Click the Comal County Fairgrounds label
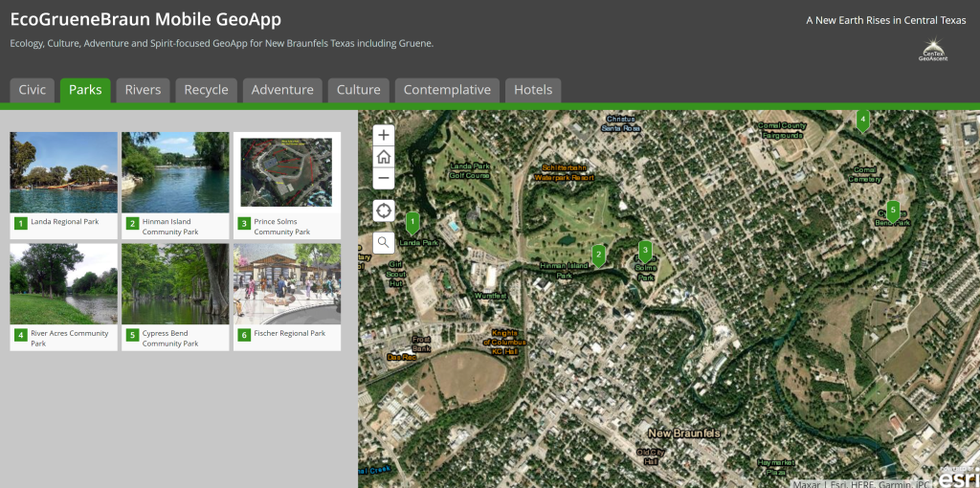The height and width of the screenshot is (488, 980). (x=781, y=130)
